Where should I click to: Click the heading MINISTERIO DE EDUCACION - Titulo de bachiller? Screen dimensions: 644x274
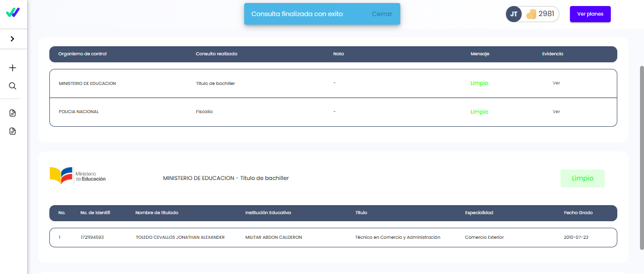coord(226,178)
